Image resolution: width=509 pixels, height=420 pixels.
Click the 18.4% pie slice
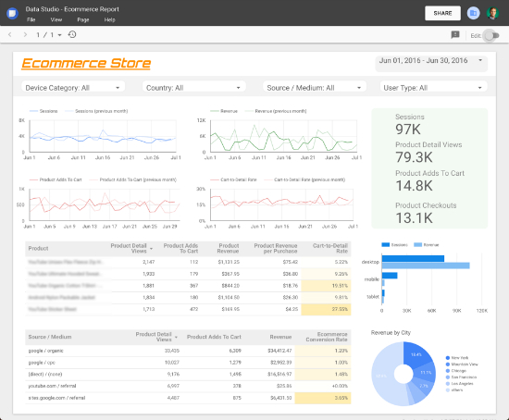coord(416,354)
